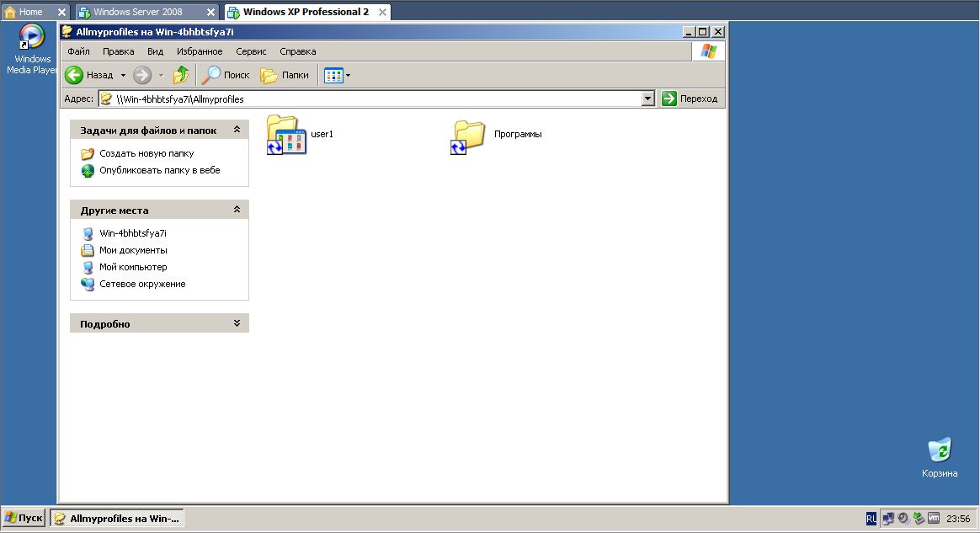Open the Пуск start menu

pyautogui.click(x=24, y=518)
